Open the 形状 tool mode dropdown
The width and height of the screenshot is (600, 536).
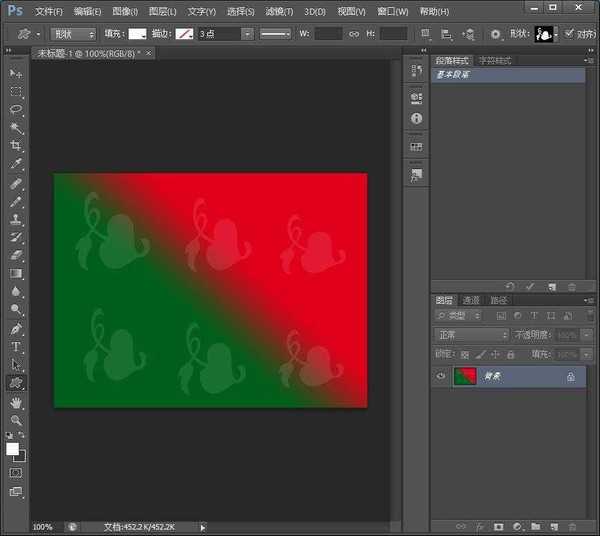73,33
